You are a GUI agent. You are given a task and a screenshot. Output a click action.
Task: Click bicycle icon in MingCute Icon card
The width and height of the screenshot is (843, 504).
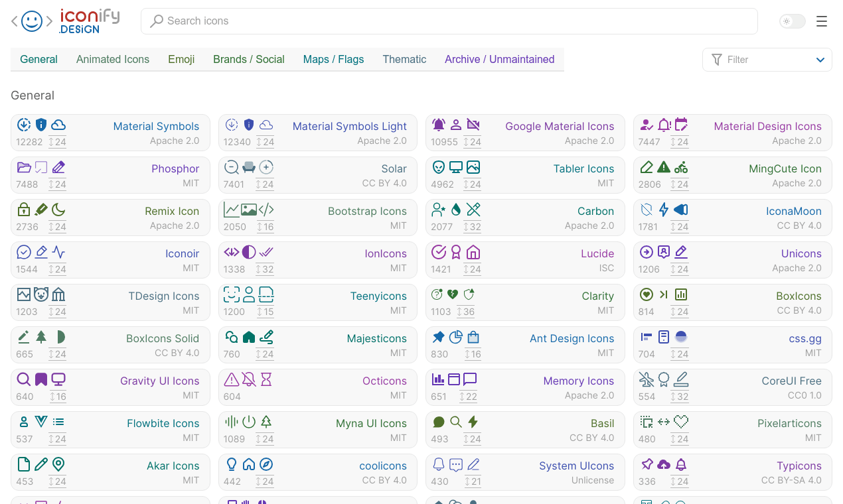tap(681, 168)
